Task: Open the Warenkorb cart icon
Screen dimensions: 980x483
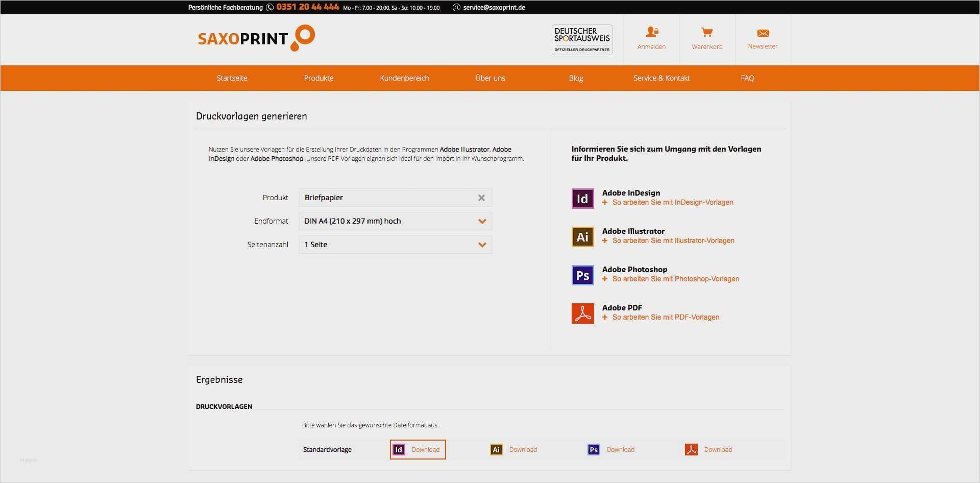Action: (x=707, y=32)
